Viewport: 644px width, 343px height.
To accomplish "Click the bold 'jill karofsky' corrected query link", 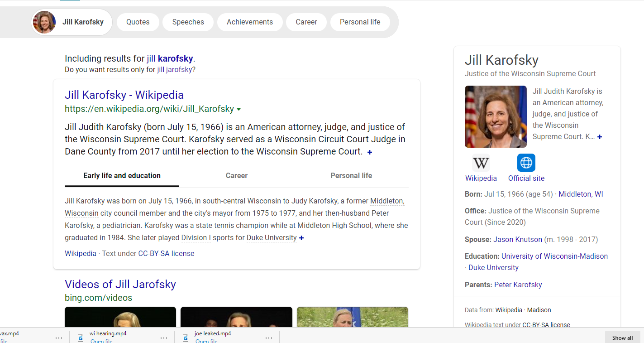I will pyautogui.click(x=170, y=58).
